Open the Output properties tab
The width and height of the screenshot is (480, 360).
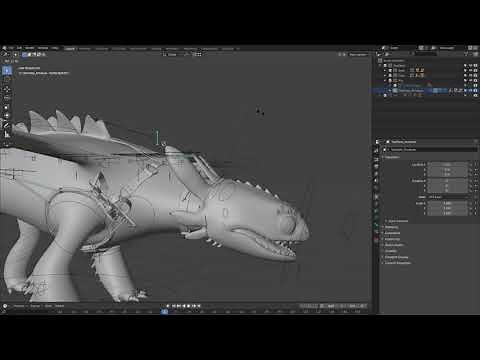(377, 166)
